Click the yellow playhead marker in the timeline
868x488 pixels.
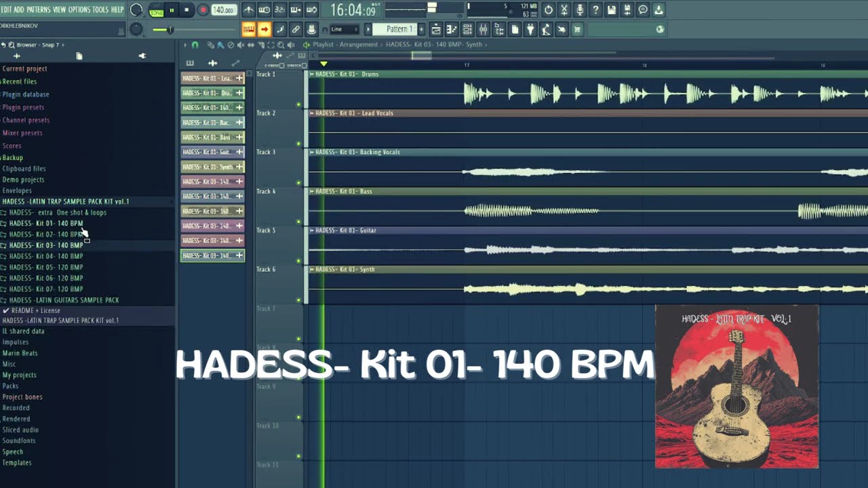[323, 64]
